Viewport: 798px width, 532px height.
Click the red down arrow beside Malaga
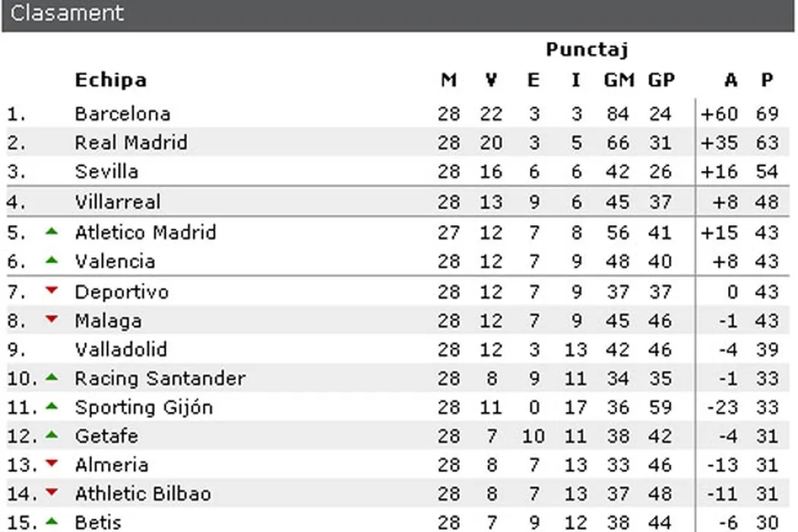pyautogui.click(x=52, y=319)
